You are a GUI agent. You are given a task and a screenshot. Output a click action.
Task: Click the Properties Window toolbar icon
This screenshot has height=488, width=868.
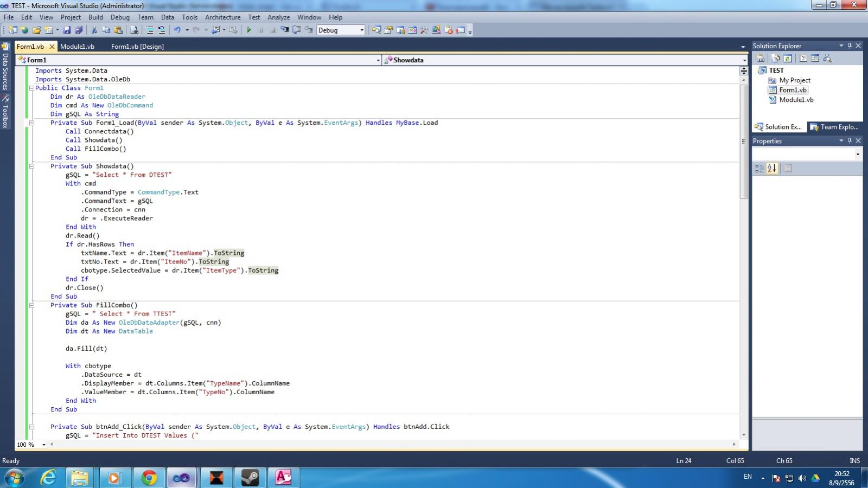point(388,30)
